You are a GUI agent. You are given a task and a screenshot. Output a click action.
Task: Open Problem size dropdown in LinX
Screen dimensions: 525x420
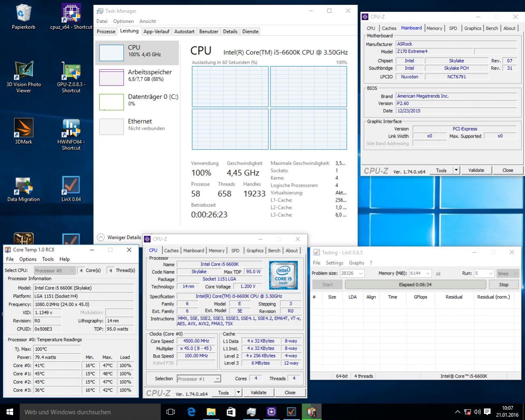(x=352, y=273)
